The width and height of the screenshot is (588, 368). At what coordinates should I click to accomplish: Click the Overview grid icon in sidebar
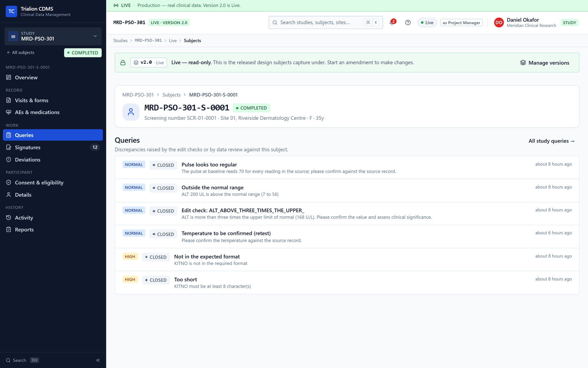click(x=9, y=77)
